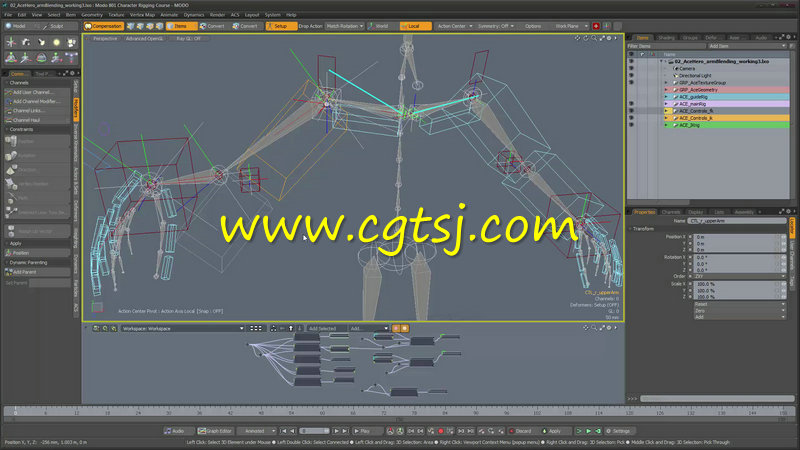
Task: Click the Polygons selection mode icon
Action: pos(150,26)
